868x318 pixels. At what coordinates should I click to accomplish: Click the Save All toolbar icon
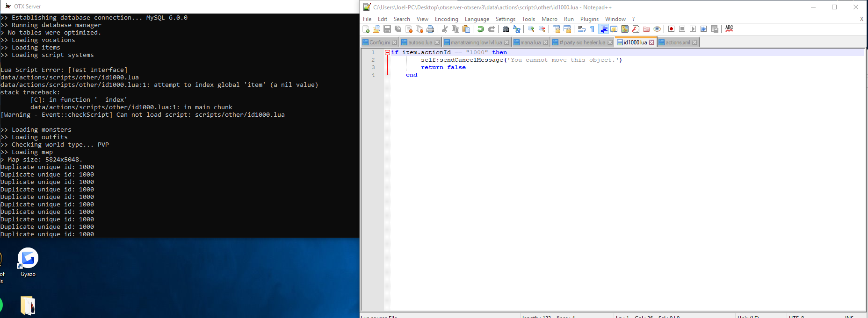(x=398, y=29)
